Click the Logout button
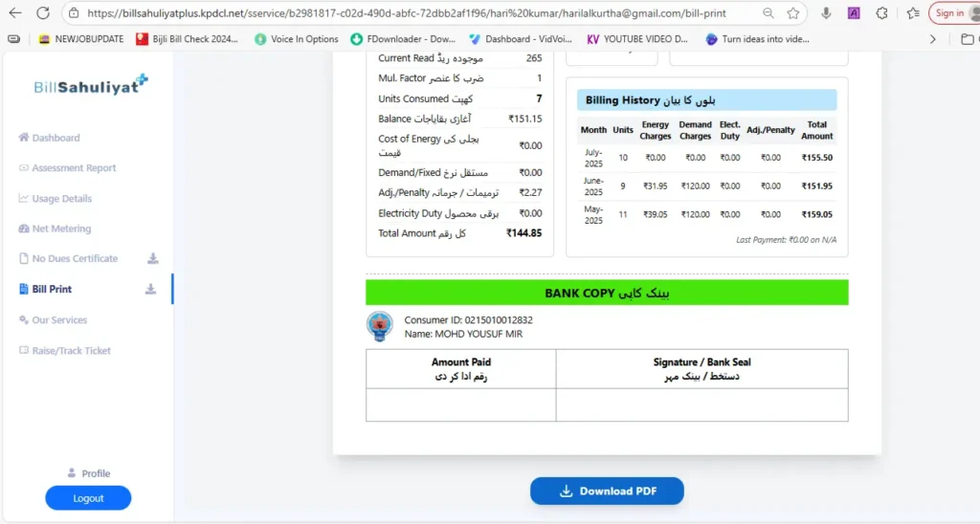 (88, 498)
